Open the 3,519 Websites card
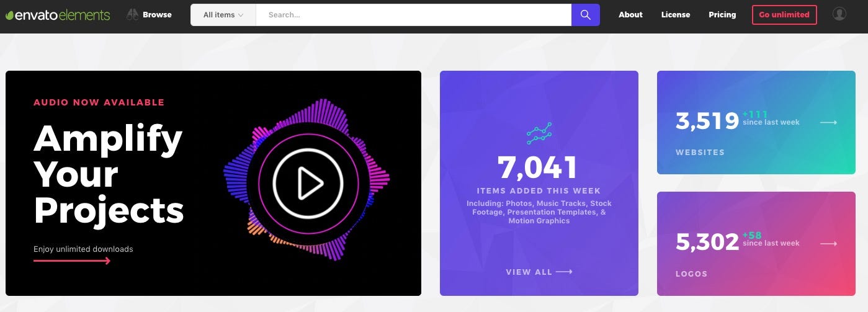 tap(756, 122)
